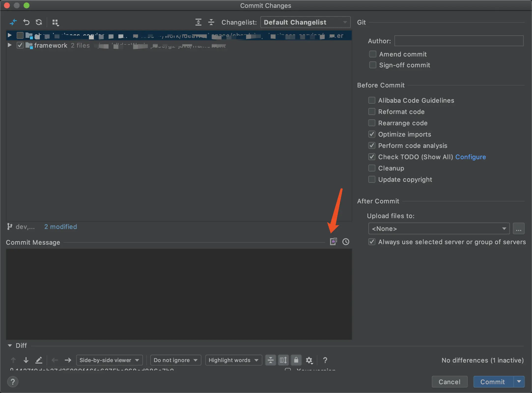Image resolution: width=532 pixels, height=393 pixels.
Task: Enable Alibaba Code Guidelines check
Action: pyautogui.click(x=372, y=100)
